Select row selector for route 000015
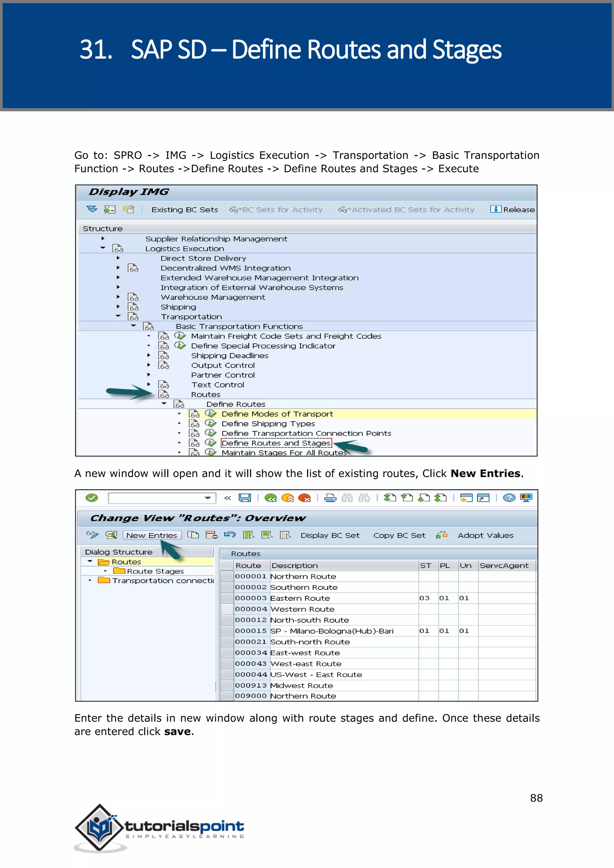Screen dimensions: 614x868 point(227,631)
